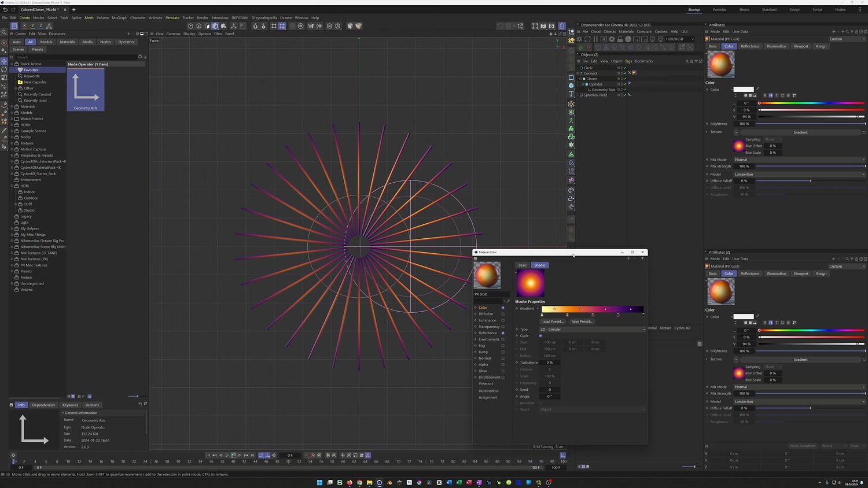Expand the Gradient arrow in Shader Properties
The height and width of the screenshot is (488, 868).
pos(538,309)
